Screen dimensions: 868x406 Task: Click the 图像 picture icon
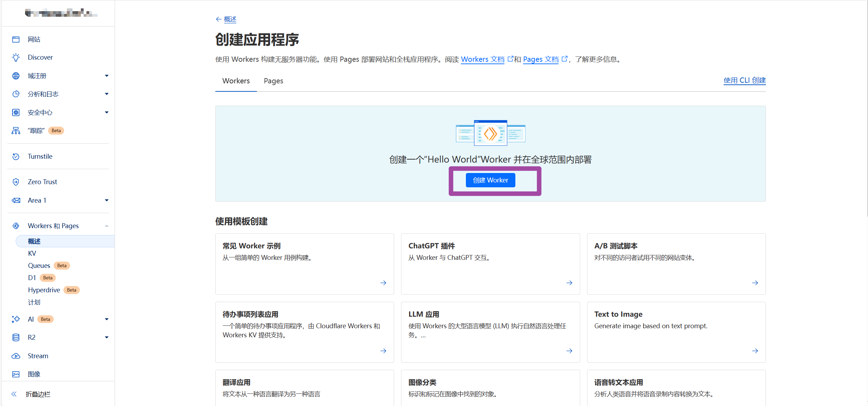(x=16, y=374)
